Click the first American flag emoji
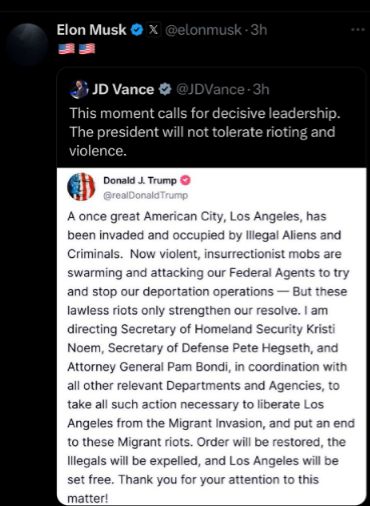Viewport: 370px width, 506px height. pos(66,49)
